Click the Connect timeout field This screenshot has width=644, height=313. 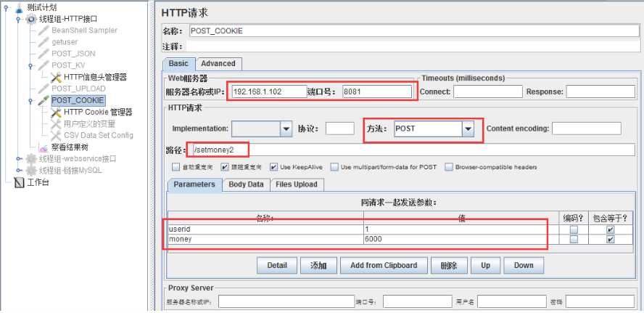(x=487, y=92)
